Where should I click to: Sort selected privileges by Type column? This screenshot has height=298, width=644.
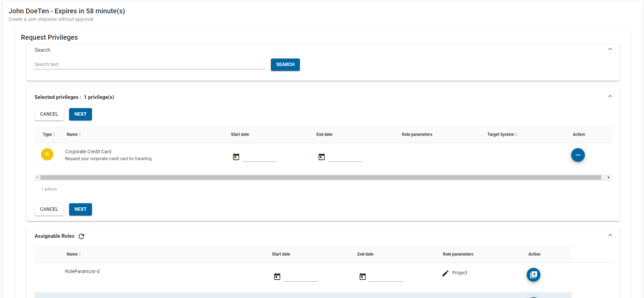pos(49,134)
